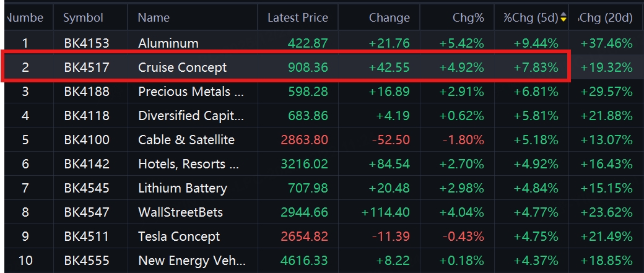
Task: Click the Tesla Concept price 2654.82
Action: click(304, 236)
